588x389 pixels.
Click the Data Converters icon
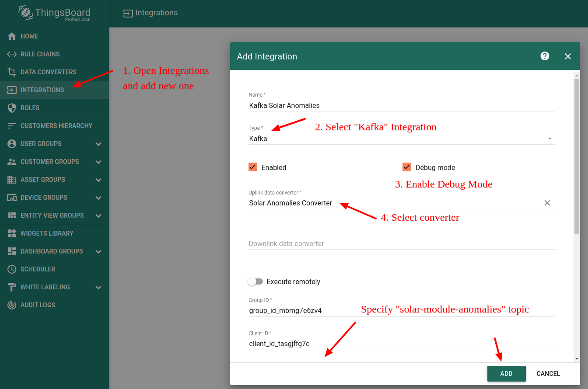(12, 72)
